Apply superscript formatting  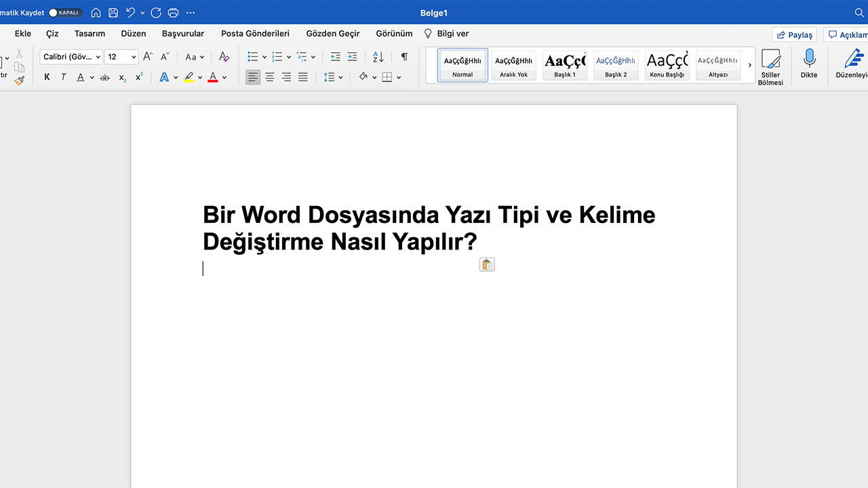click(x=138, y=77)
